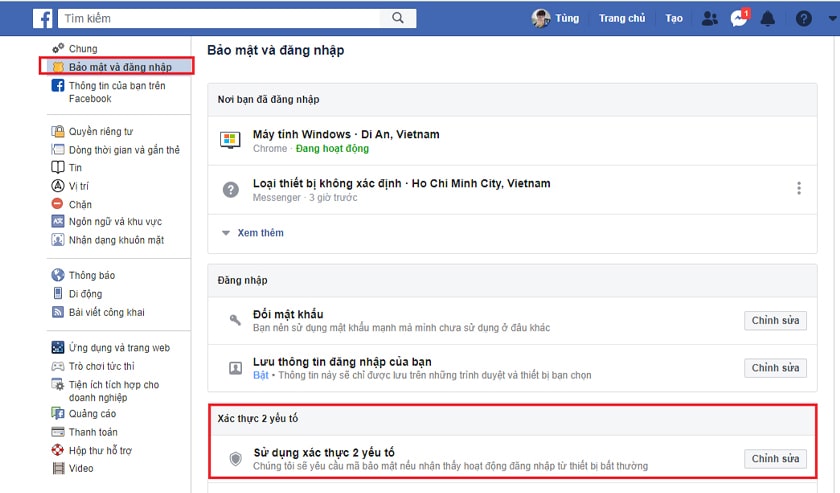Click Bài viết công khai RSS icon
The image size is (840, 493).
pos(58,312)
